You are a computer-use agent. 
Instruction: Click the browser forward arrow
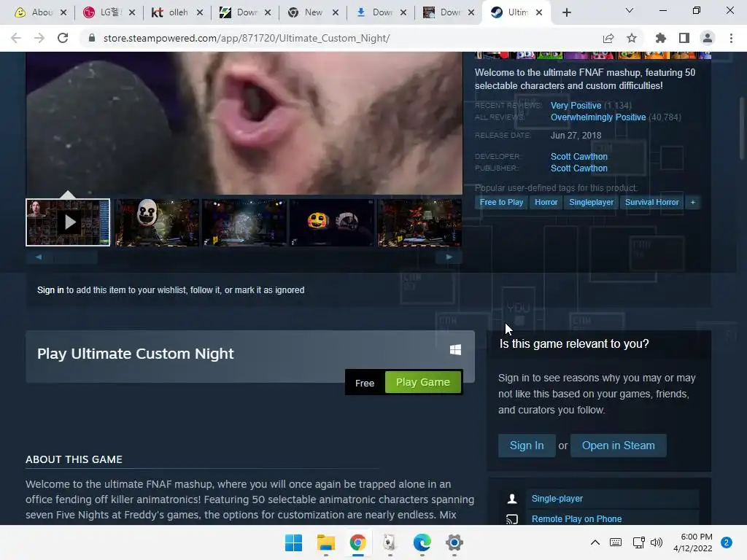coord(39,38)
